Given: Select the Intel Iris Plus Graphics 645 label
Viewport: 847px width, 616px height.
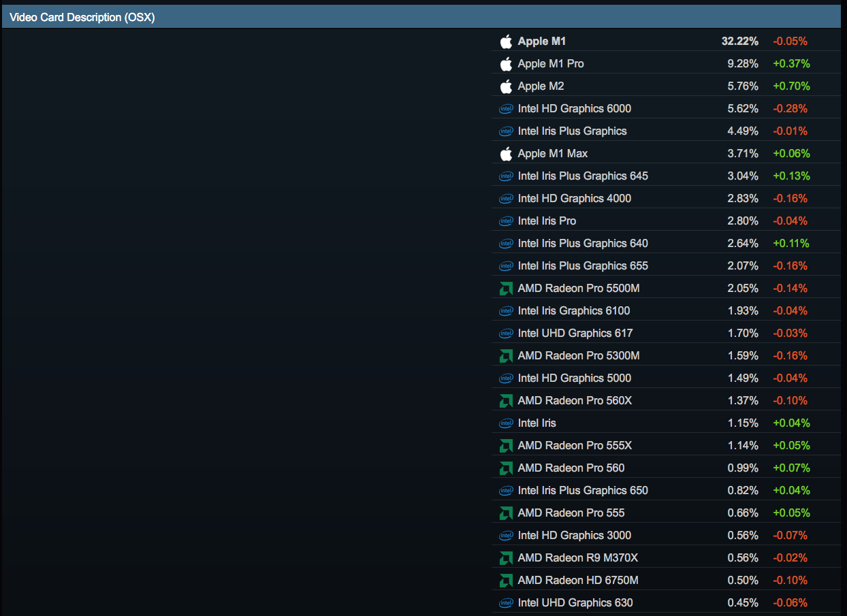Looking at the screenshot, I should click(583, 176).
